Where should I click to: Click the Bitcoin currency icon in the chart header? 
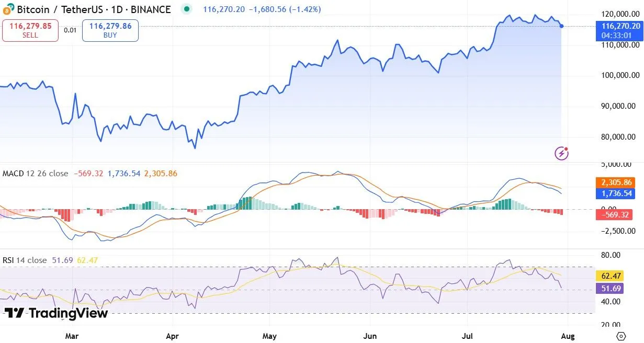9,9
